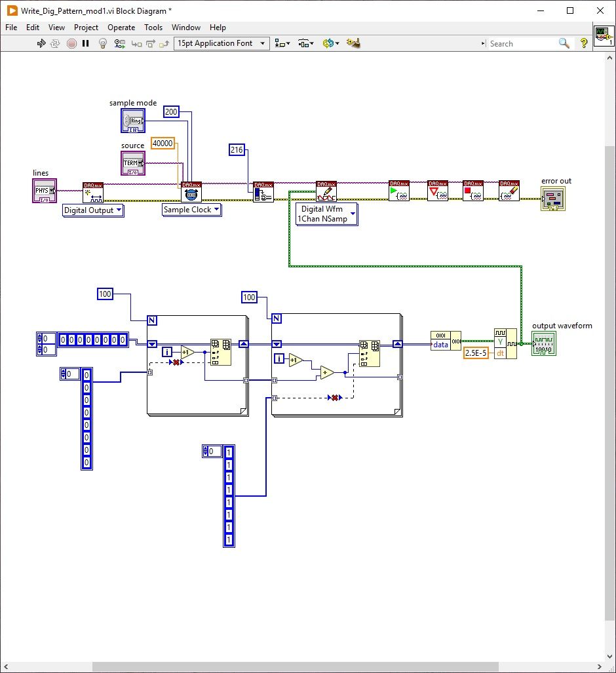Open the Sample Clock timing selector
This screenshot has width=616, height=673.
click(x=191, y=210)
